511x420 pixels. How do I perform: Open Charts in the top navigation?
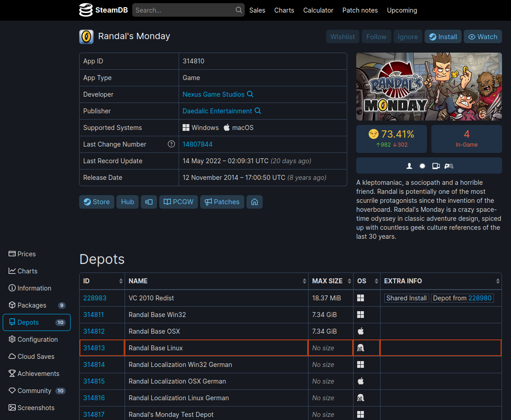coord(284,10)
